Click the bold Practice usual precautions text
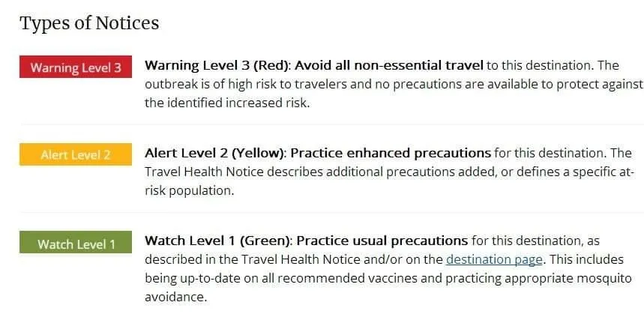 (382, 241)
